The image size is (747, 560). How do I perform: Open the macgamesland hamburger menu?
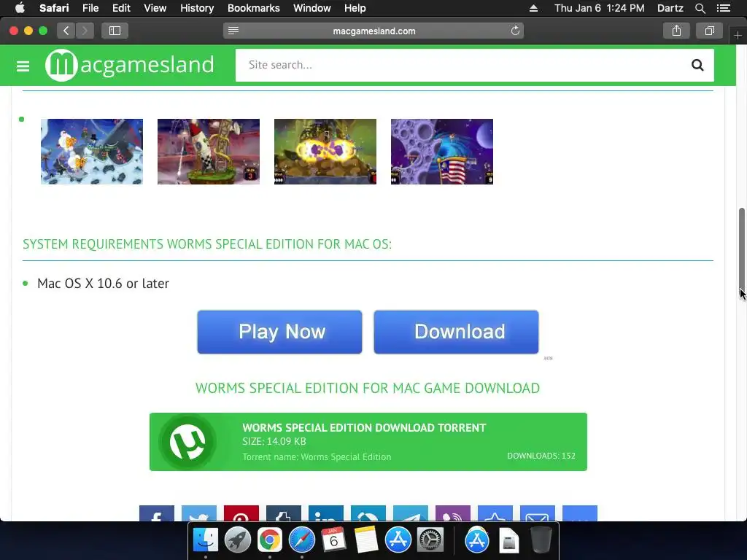coord(23,66)
